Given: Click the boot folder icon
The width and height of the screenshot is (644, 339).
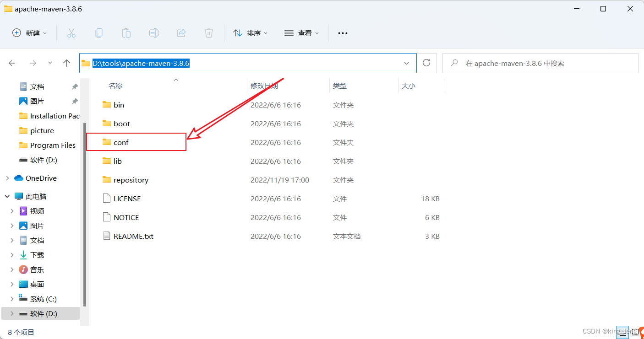Looking at the screenshot, I should (x=107, y=124).
